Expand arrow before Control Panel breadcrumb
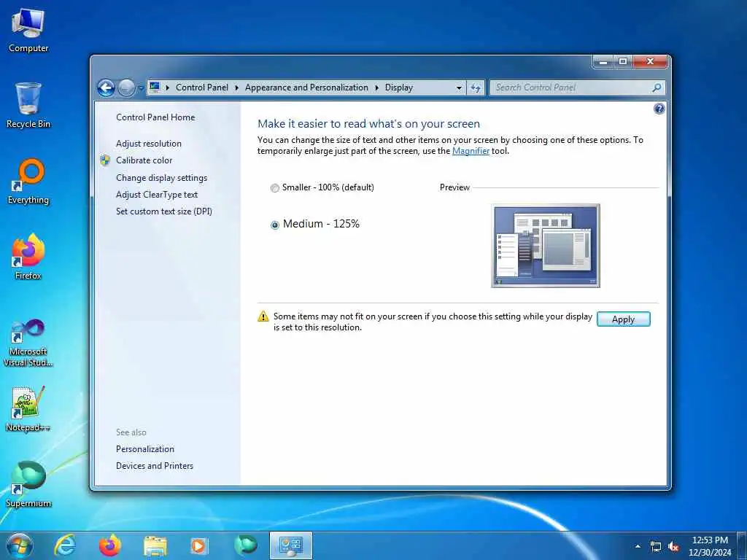This screenshot has height=560, width=747. [167, 87]
